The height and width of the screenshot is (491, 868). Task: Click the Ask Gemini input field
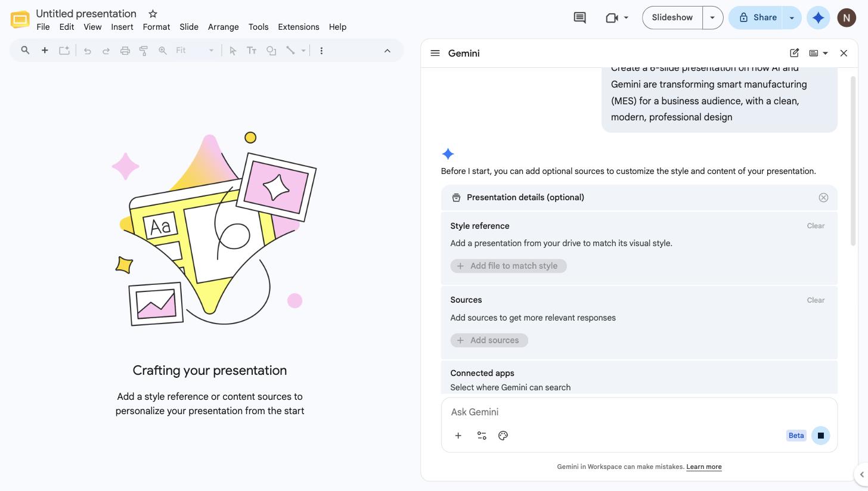click(x=639, y=412)
